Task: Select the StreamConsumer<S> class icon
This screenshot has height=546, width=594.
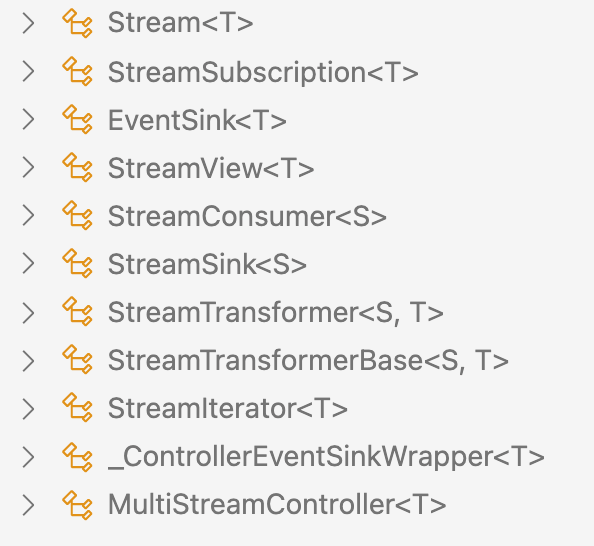Action: pos(77,216)
